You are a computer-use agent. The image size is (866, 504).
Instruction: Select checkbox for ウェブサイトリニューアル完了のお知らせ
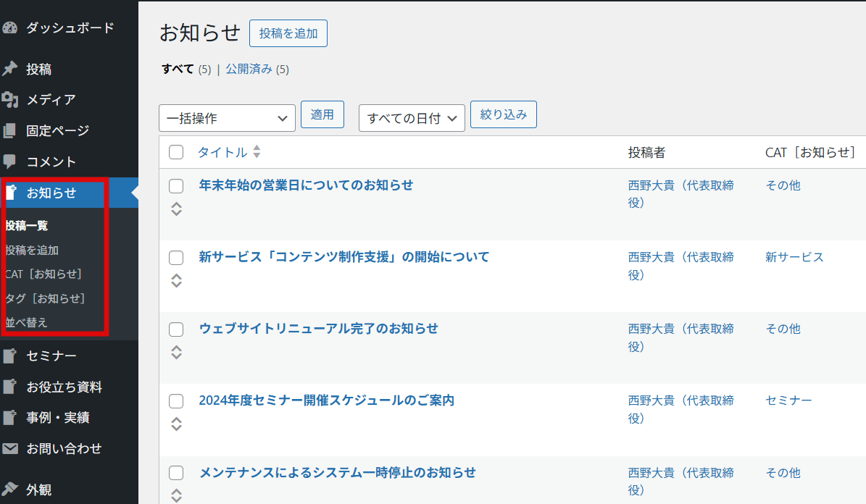(x=176, y=329)
